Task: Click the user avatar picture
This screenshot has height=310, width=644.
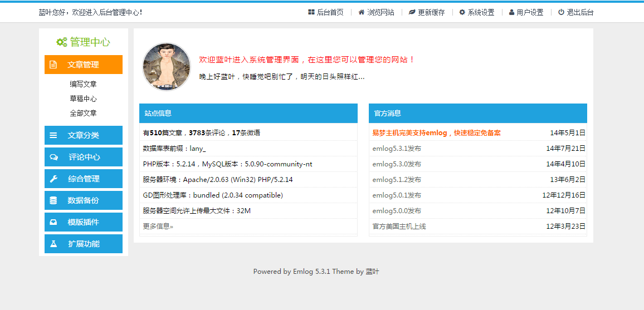Action: point(167,66)
